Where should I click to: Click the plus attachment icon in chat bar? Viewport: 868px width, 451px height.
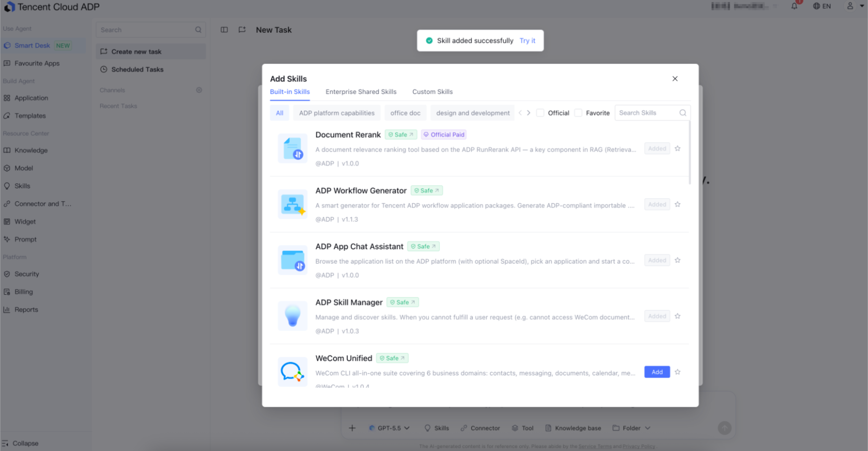pyautogui.click(x=352, y=428)
